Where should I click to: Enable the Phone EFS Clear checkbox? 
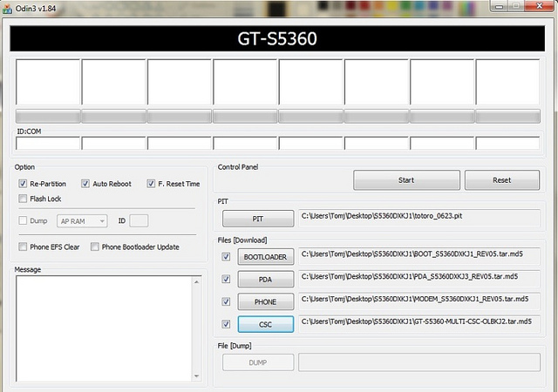[23, 247]
